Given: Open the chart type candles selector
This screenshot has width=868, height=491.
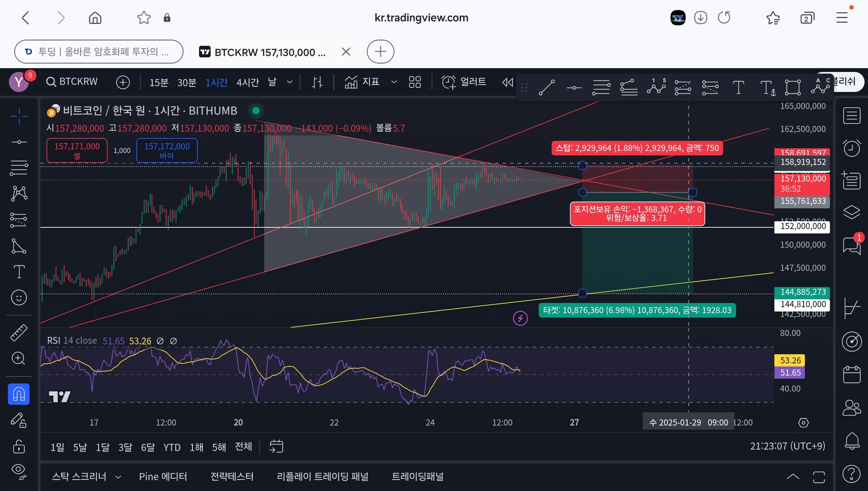Looking at the screenshot, I should point(317,82).
